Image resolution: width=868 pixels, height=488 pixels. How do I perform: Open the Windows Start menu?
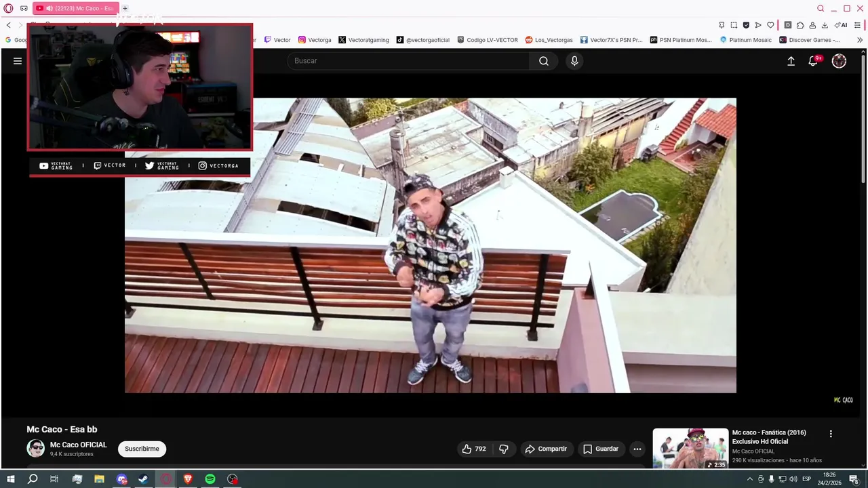tap(10, 479)
